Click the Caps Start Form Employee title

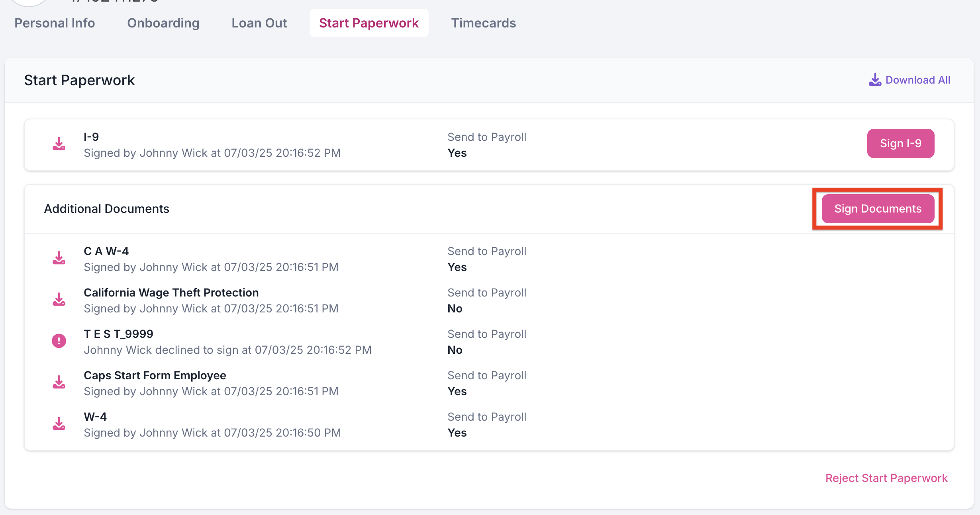point(155,375)
